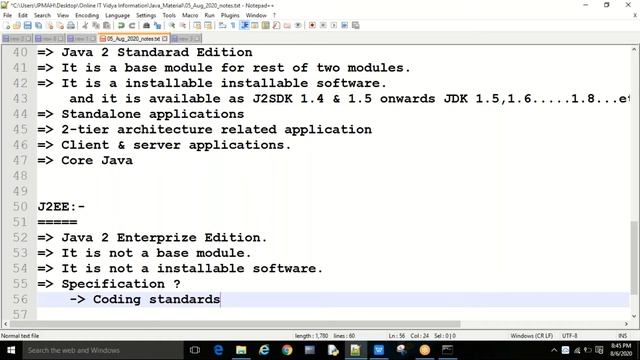Screen dimensions: 640x360
Task: Switch to the leftmost document tab
Action: click(x=17, y=38)
